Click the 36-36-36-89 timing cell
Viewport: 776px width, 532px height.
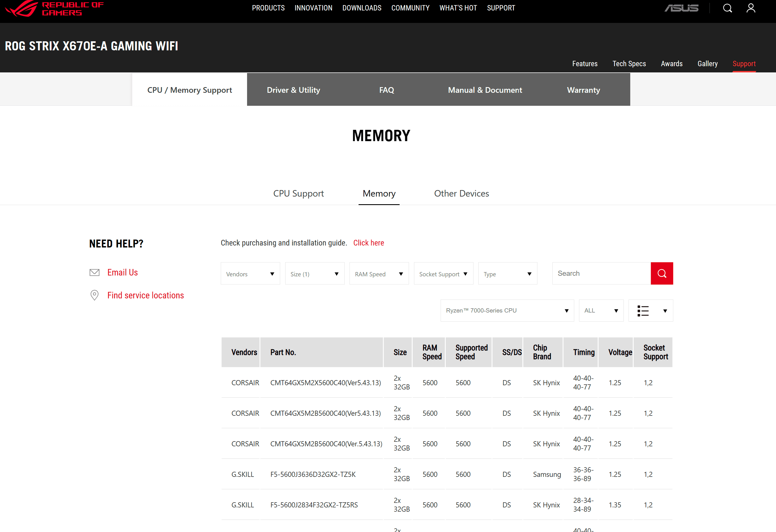583,474
